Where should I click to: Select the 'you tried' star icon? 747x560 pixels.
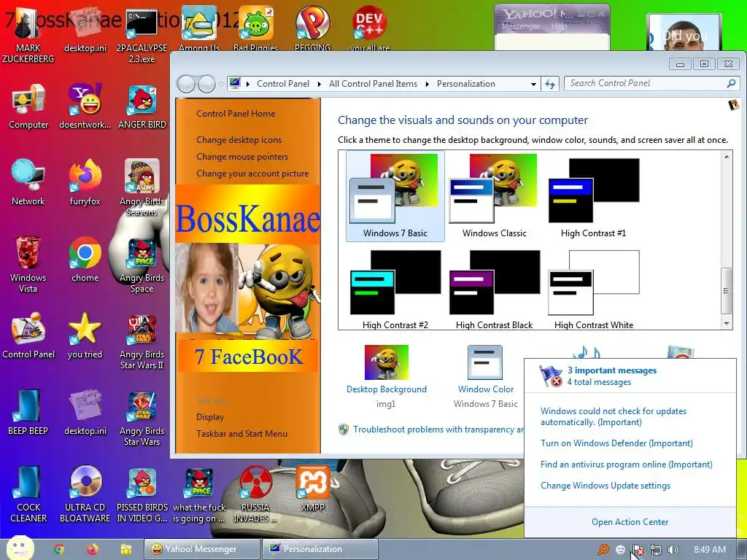[x=85, y=335]
